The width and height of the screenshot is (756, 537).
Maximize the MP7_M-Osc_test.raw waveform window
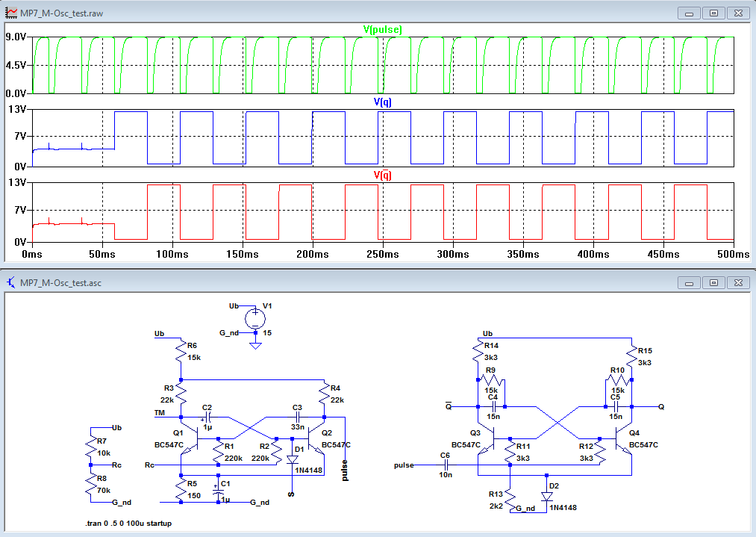coord(713,13)
